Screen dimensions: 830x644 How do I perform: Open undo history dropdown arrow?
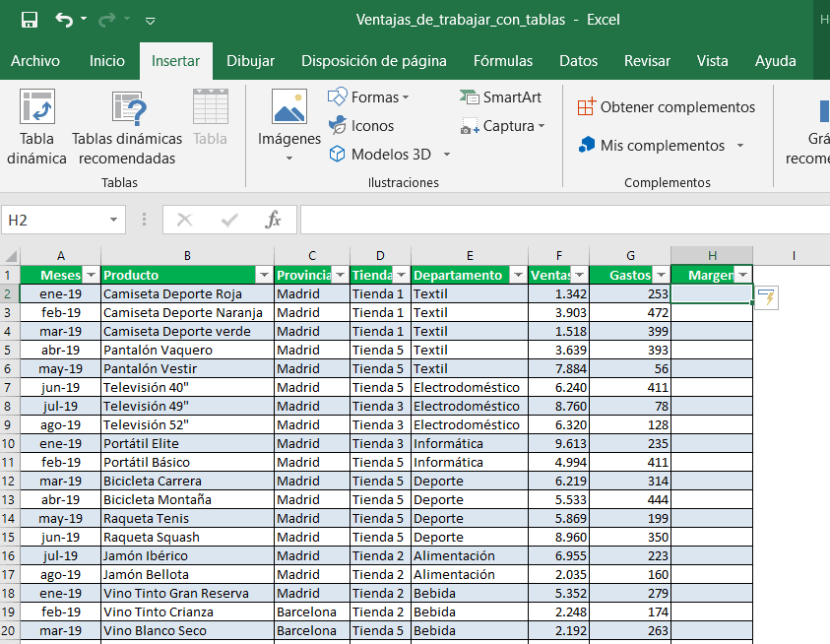(x=84, y=19)
